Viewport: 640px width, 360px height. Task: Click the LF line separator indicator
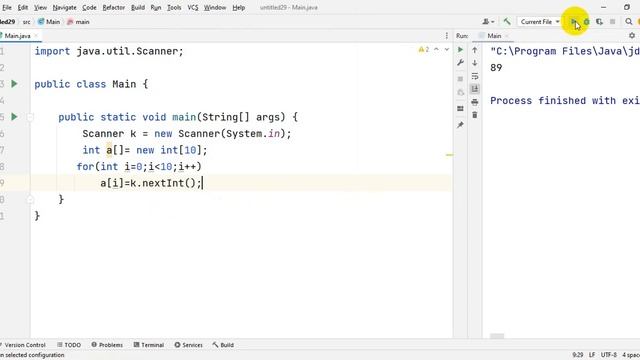[592, 355]
